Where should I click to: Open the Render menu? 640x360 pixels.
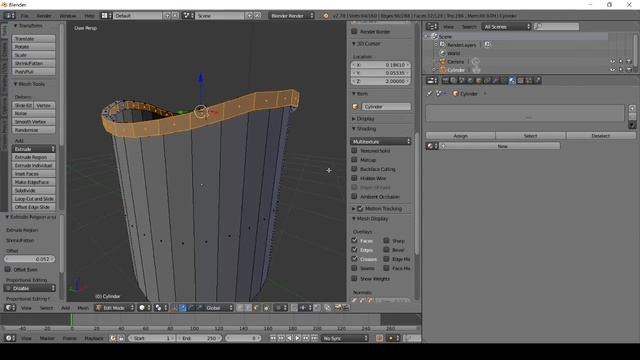[44, 16]
